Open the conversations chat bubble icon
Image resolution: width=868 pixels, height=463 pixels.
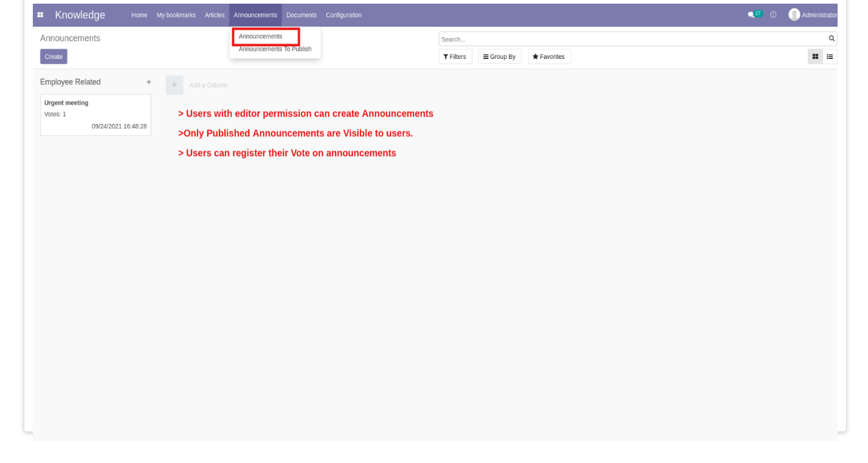751,15
